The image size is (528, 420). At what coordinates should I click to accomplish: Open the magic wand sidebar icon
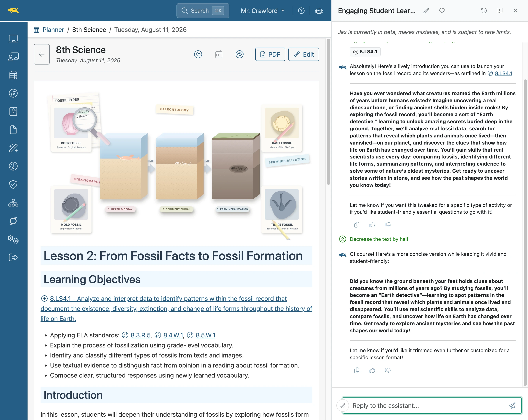(x=13, y=148)
